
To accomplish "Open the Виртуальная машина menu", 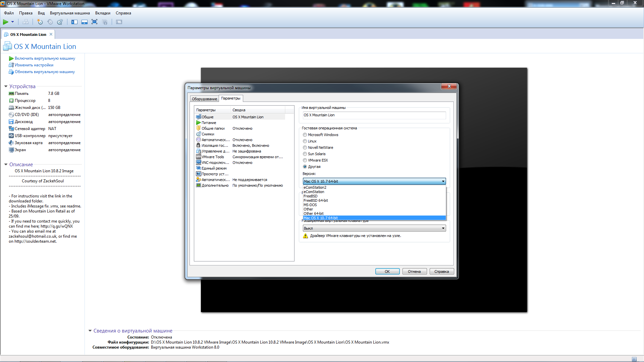I will (x=70, y=13).
